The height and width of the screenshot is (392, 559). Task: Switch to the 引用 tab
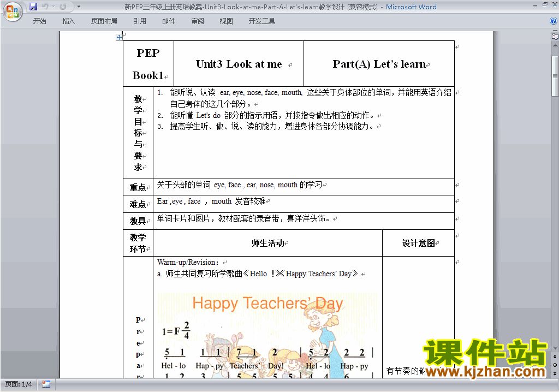[x=140, y=21]
